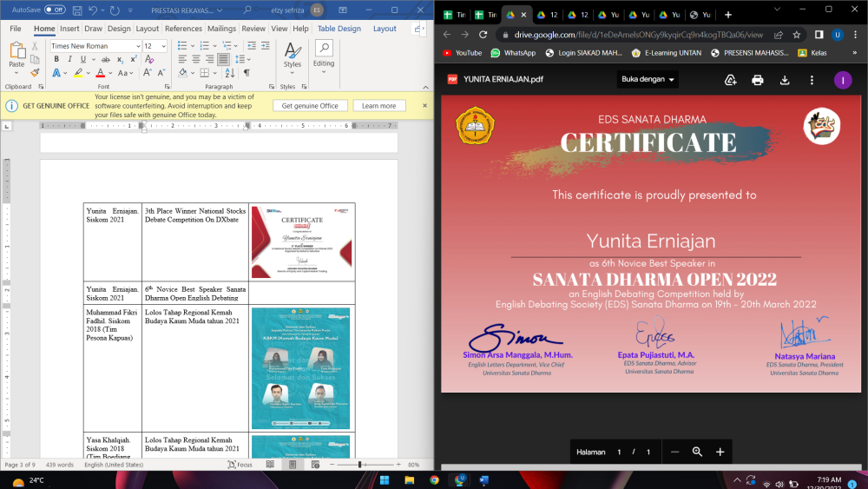
Task: Click Increase Font Size icon
Action: tap(148, 73)
